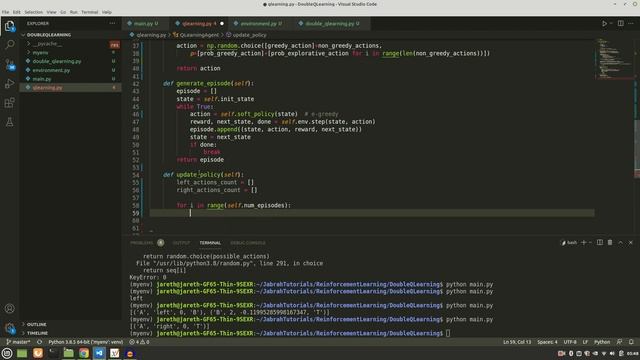Click the code minimap overview

point(614,59)
